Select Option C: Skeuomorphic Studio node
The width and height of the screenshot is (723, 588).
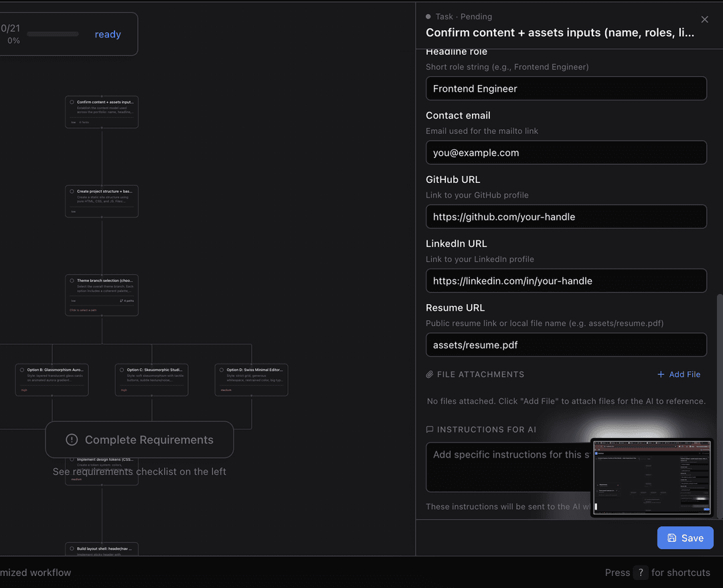tap(151, 380)
